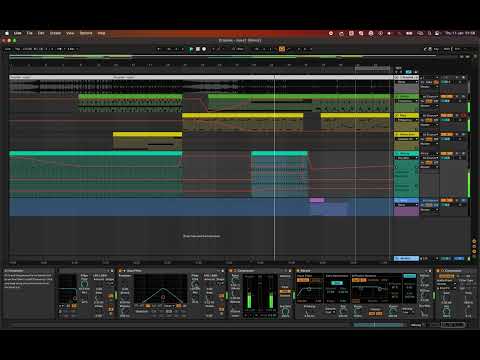Screen dimensions: 480x360
Task: Open the automation chooser under lower yellow track
Action: click(x=407, y=139)
